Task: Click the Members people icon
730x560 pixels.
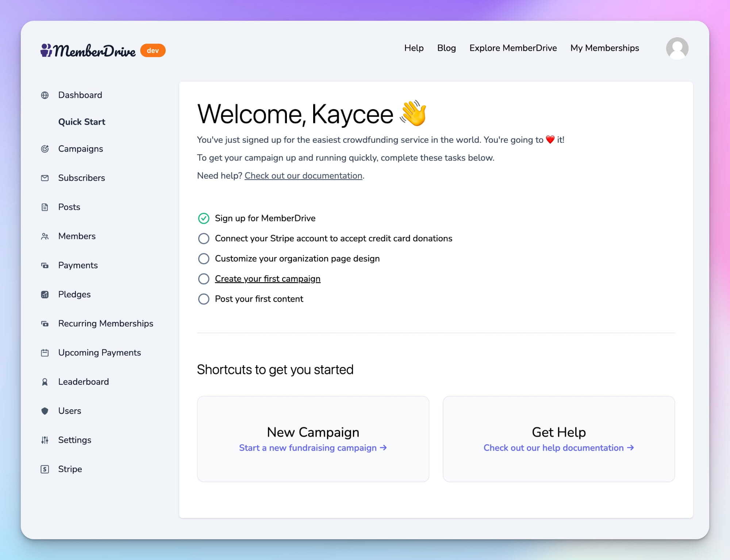Action: coord(45,237)
